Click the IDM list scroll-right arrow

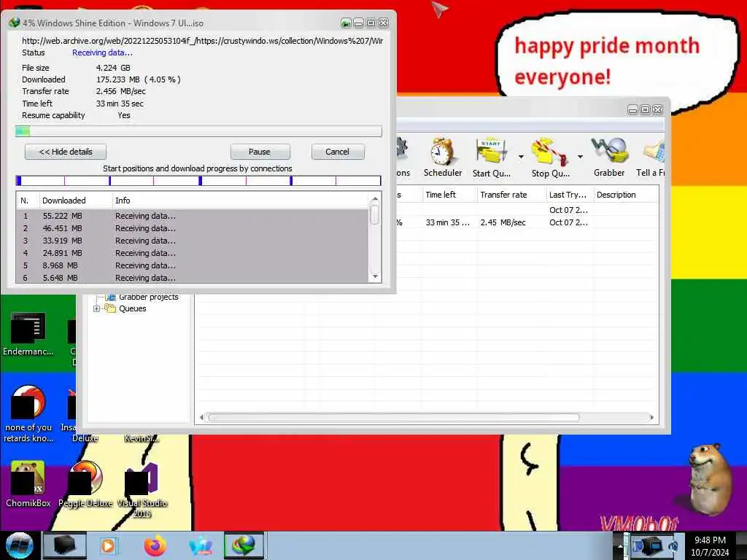pyautogui.click(x=651, y=418)
